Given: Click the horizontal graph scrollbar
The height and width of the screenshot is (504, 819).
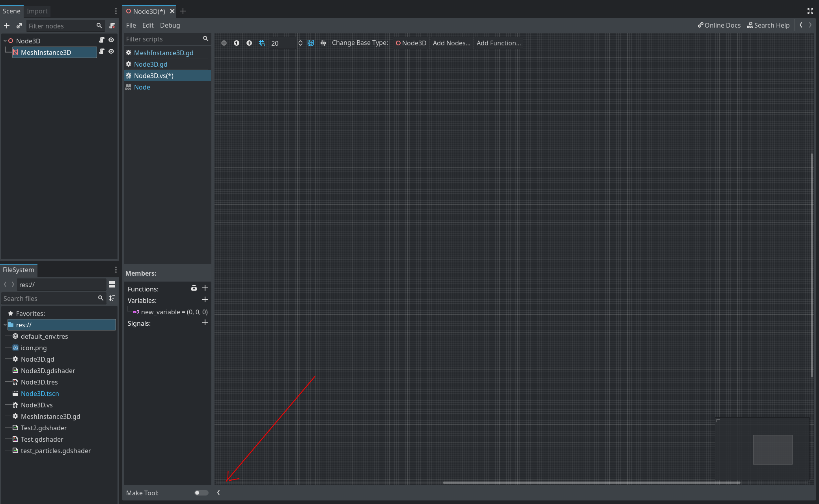Looking at the screenshot, I should click(591, 482).
